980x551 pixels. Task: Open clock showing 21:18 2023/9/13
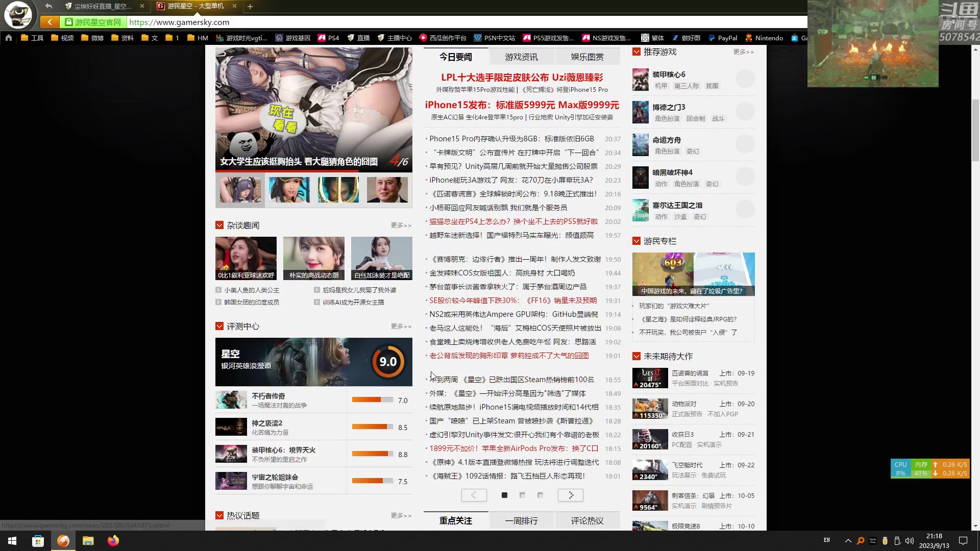(934, 541)
